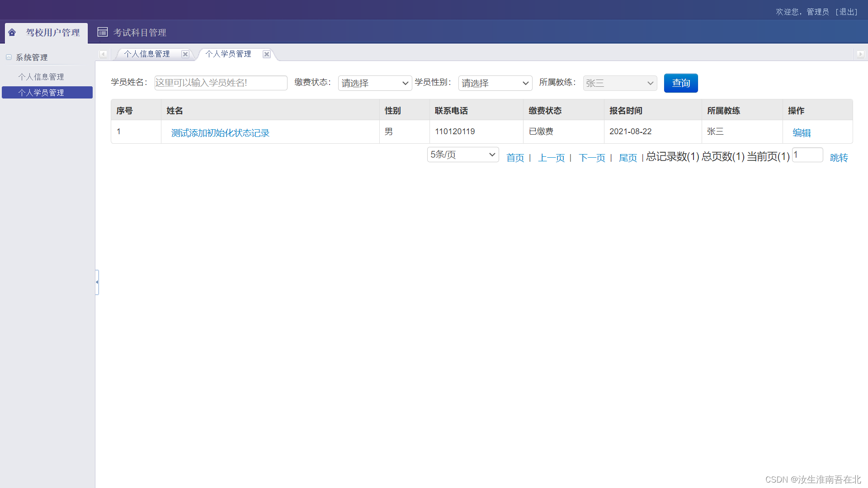This screenshot has height=488, width=868.
Task: Close the 个人学员管理 tab
Action: pyautogui.click(x=267, y=54)
